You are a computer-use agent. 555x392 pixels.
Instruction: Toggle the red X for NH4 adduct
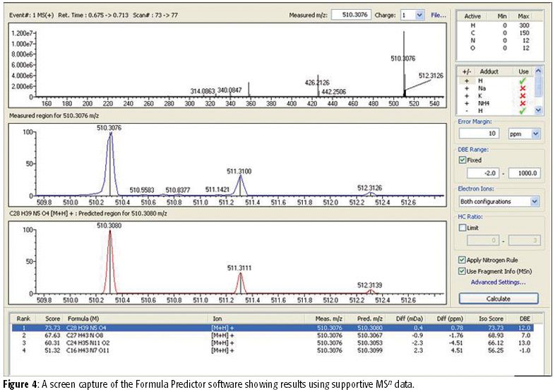(x=523, y=103)
